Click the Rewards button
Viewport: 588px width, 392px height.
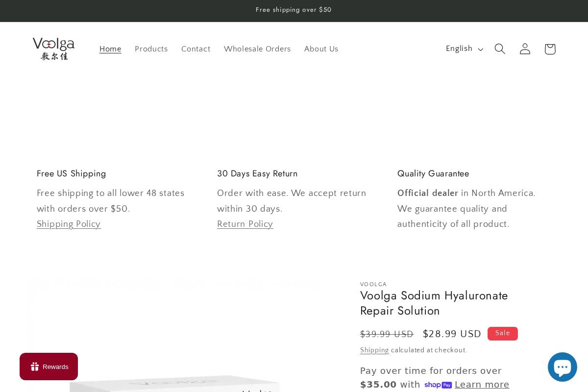coord(49,367)
